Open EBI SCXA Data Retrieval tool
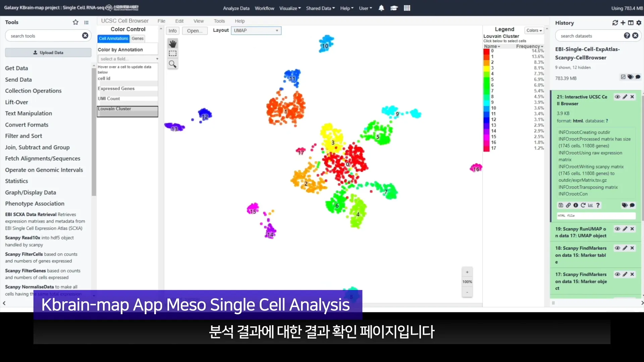Viewport: 644px width, 362px height. click(x=31, y=215)
